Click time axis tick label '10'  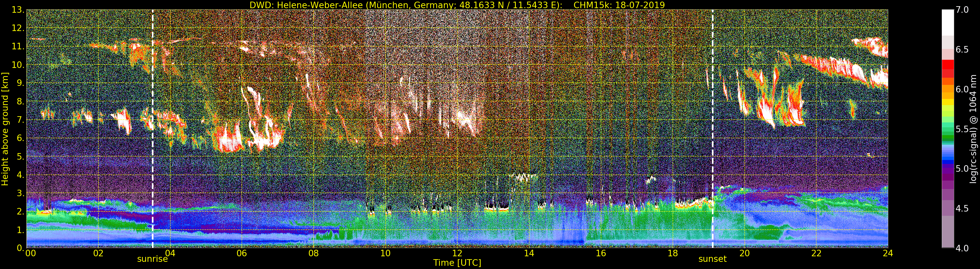[x=385, y=253]
